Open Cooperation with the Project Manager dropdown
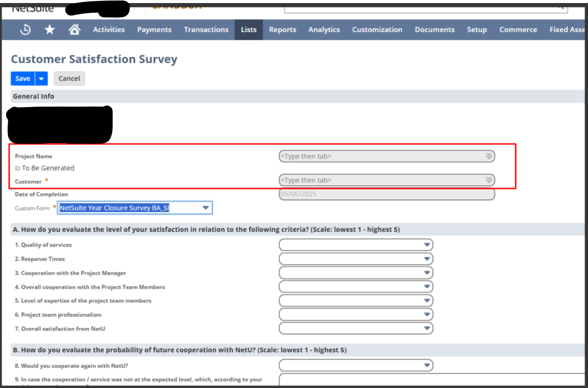 (356, 273)
